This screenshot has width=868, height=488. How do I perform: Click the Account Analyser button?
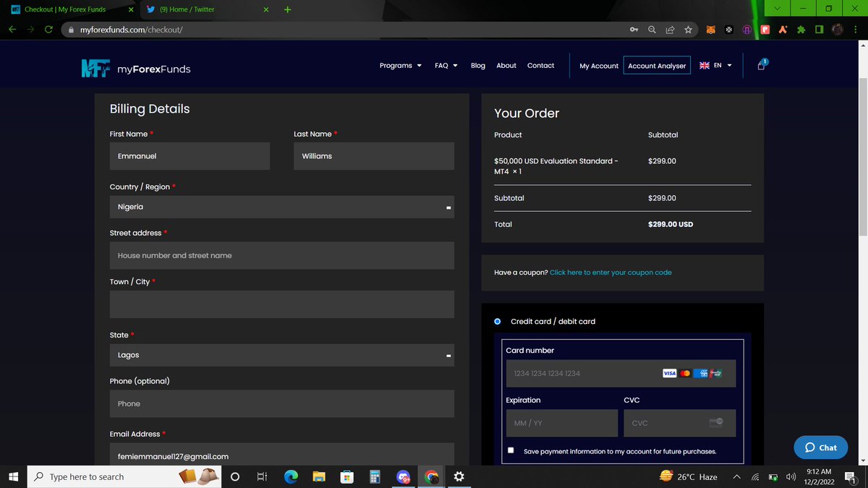tap(657, 65)
